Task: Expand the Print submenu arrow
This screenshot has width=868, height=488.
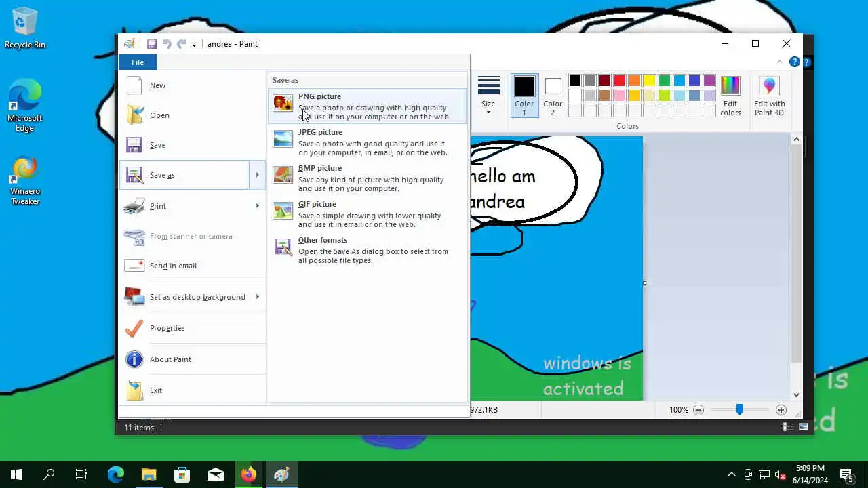Action: coord(257,206)
